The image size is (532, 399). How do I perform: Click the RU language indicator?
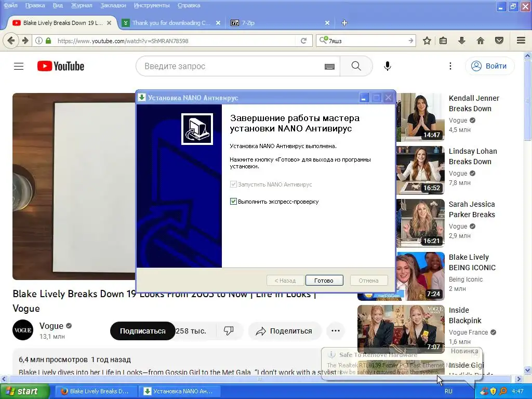pyautogui.click(x=448, y=391)
